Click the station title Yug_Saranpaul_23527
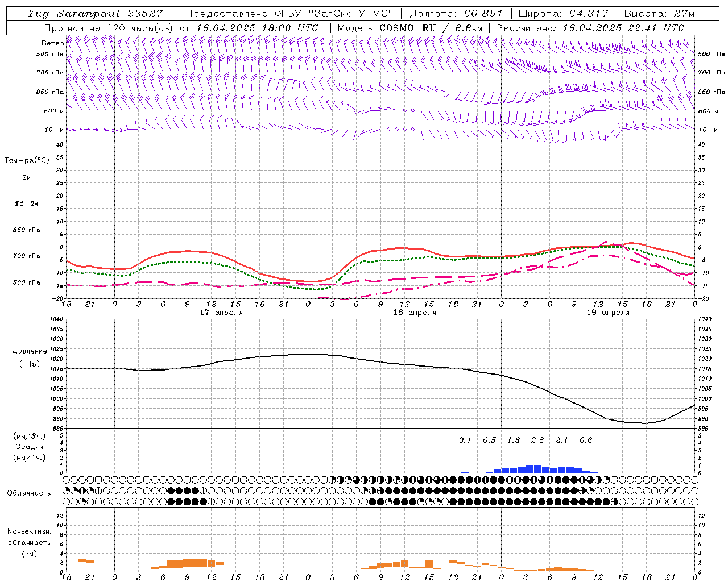 97,14
